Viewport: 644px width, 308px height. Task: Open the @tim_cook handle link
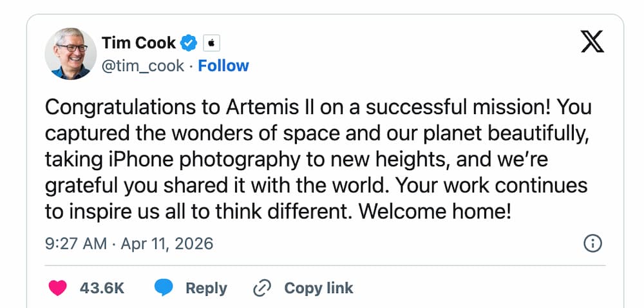click(143, 66)
